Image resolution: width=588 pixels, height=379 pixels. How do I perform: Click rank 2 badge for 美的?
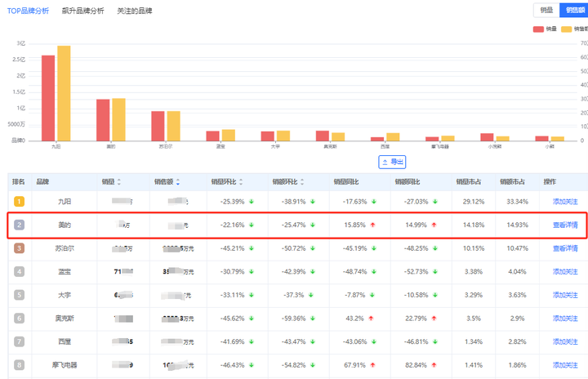pyautogui.click(x=19, y=225)
